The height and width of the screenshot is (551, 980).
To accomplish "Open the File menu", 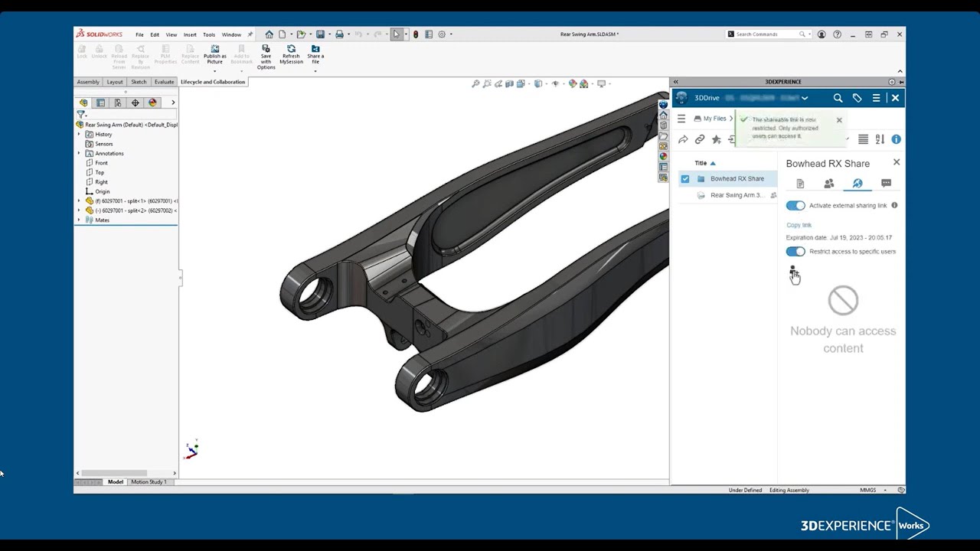I will pyautogui.click(x=139, y=34).
